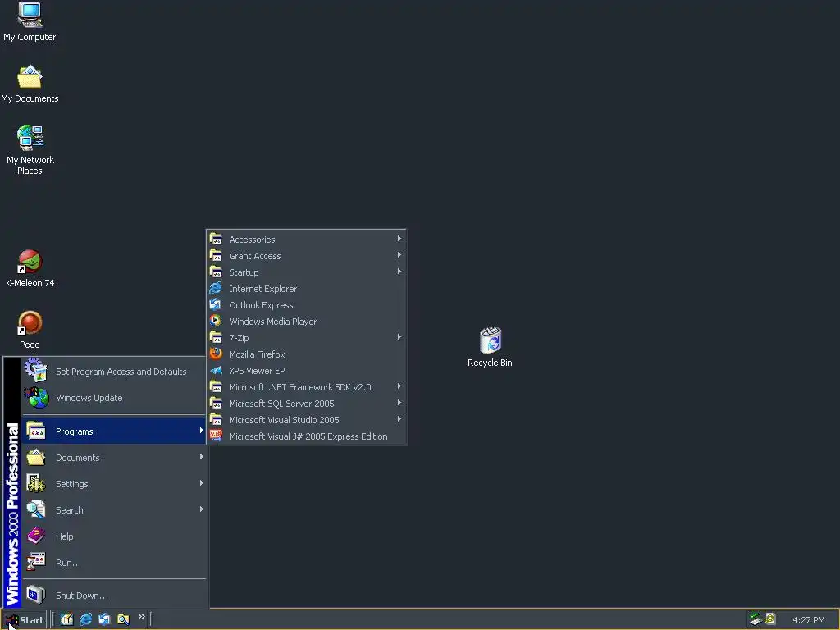Select the My Documents desktop icon
The height and width of the screenshot is (630, 840).
[x=30, y=84]
